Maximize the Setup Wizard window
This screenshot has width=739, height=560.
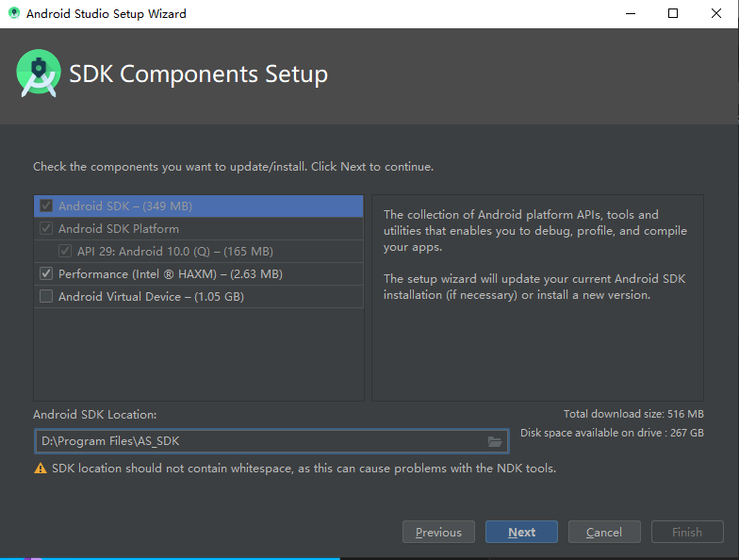click(673, 13)
